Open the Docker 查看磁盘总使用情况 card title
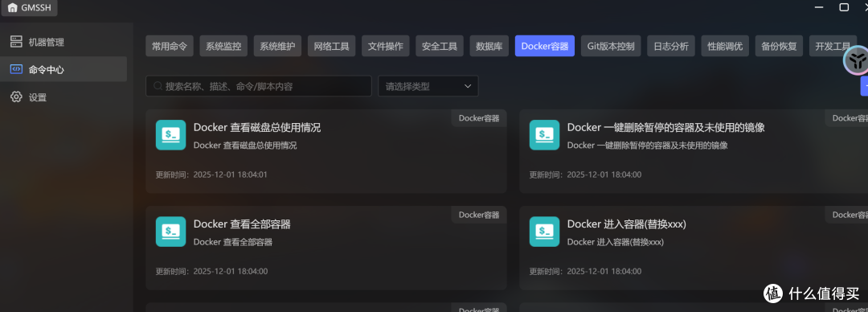The image size is (868, 312). pyautogui.click(x=257, y=128)
